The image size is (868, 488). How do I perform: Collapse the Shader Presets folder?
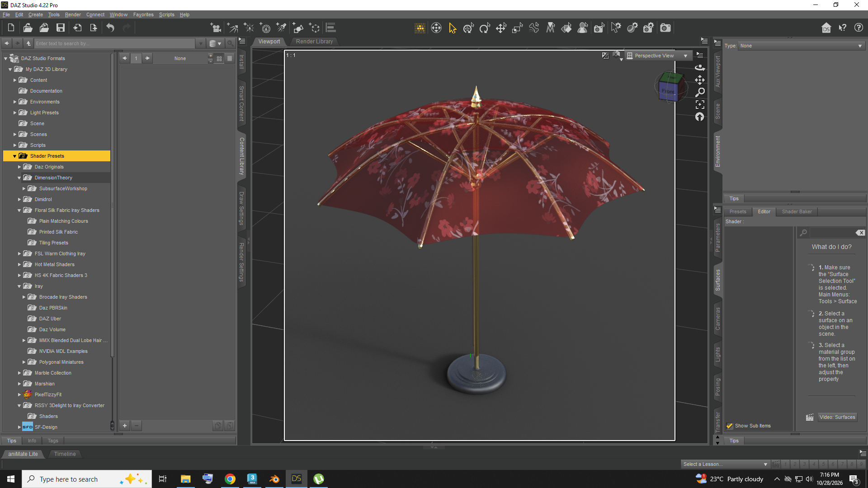pyautogui.click(x=14, y=156)
